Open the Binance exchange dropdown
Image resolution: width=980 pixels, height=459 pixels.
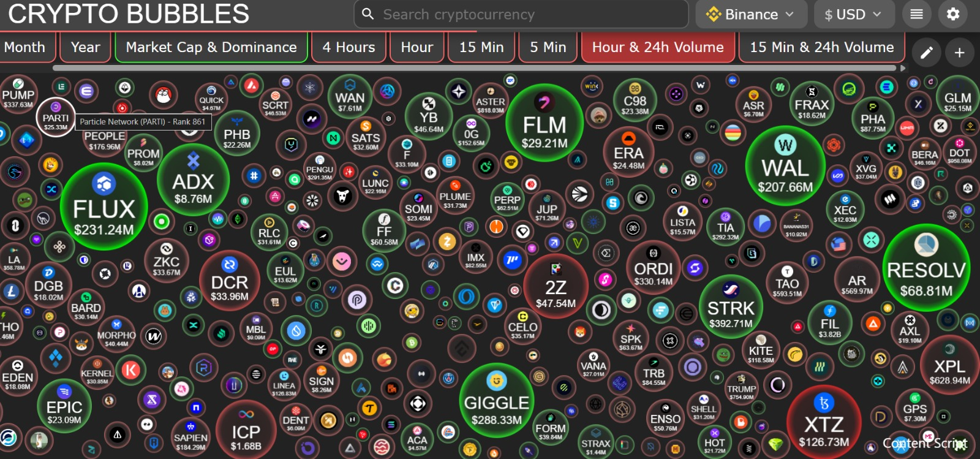750,14
